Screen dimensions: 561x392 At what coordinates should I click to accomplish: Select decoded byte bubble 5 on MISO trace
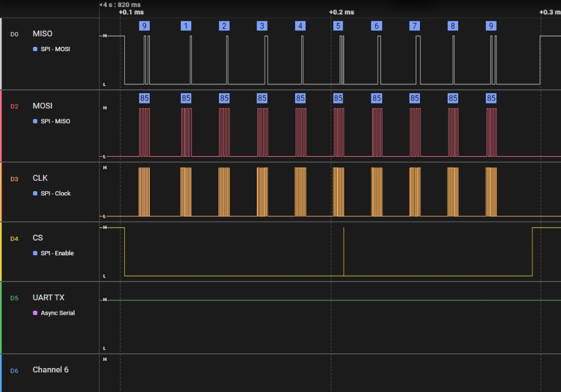click(338, 26)
